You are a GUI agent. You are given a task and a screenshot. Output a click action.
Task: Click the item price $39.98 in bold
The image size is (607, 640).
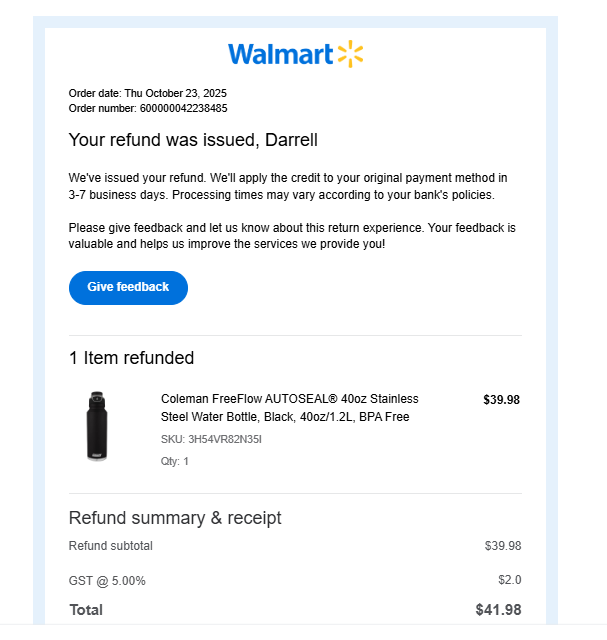(501, 400)
